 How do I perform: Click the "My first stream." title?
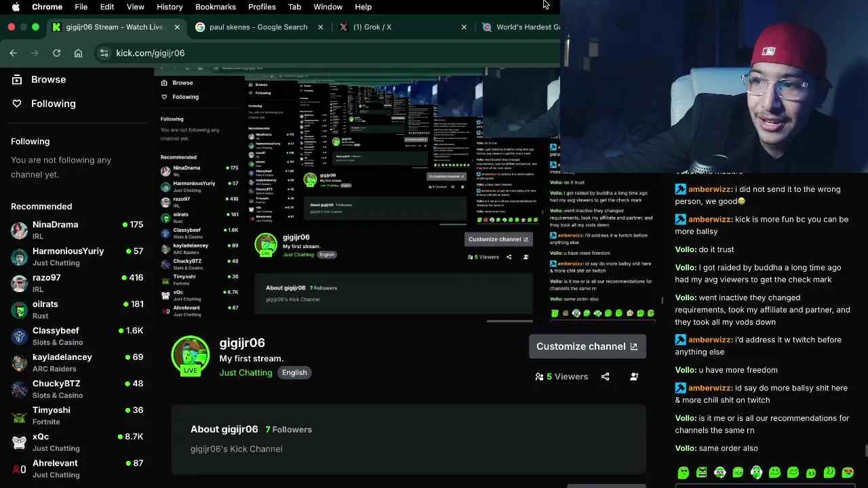(x=252, y=359)
